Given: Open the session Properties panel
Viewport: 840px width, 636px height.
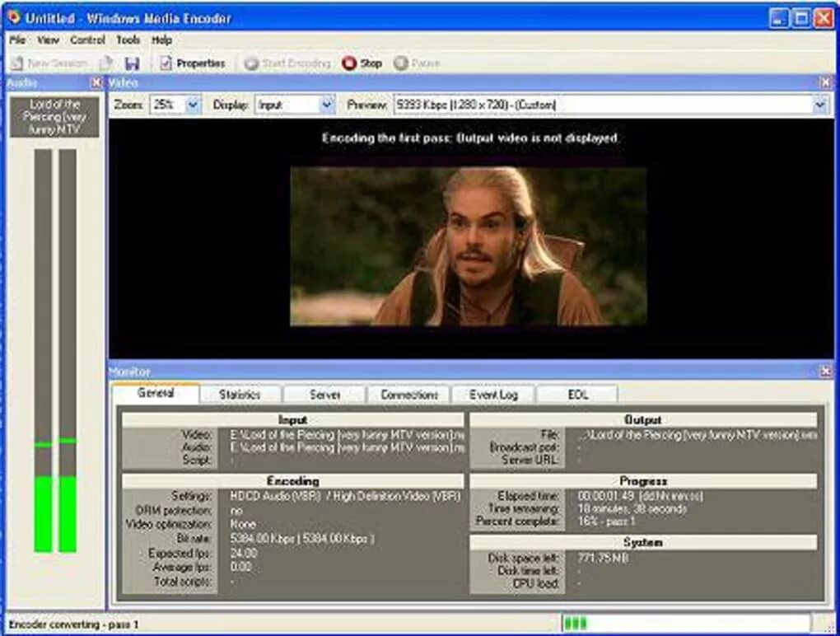Looking at the screenshot, I should click(194, 63).
